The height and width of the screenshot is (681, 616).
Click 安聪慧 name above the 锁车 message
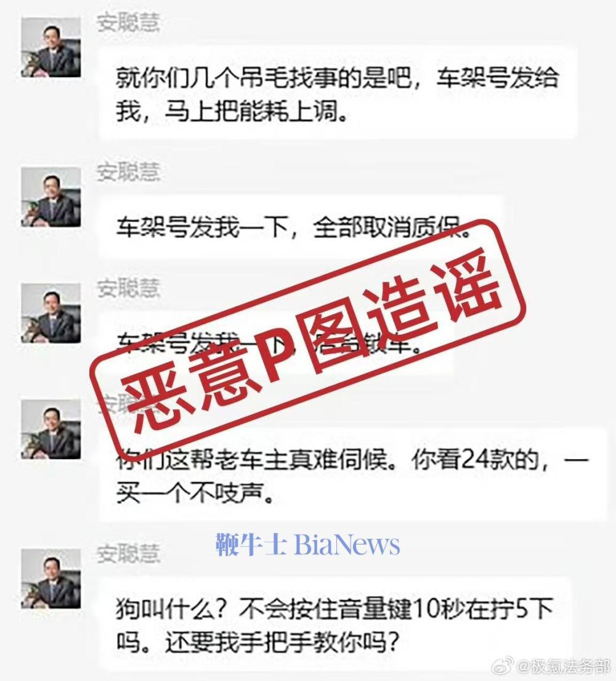128,289
